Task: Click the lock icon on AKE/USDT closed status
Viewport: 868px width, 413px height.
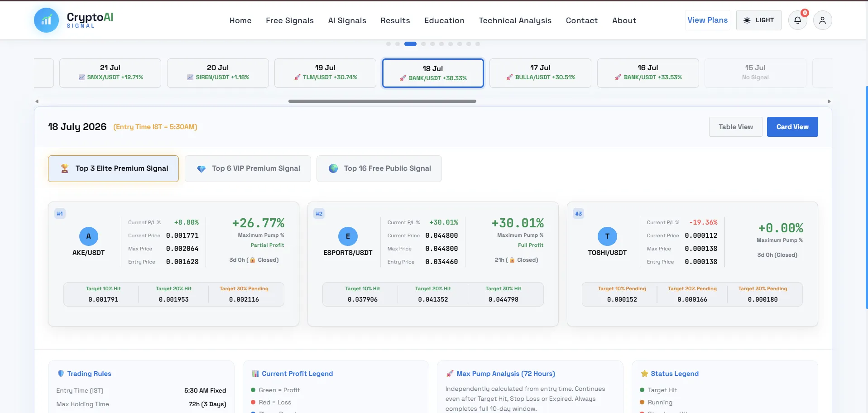Action: point(253,260)
